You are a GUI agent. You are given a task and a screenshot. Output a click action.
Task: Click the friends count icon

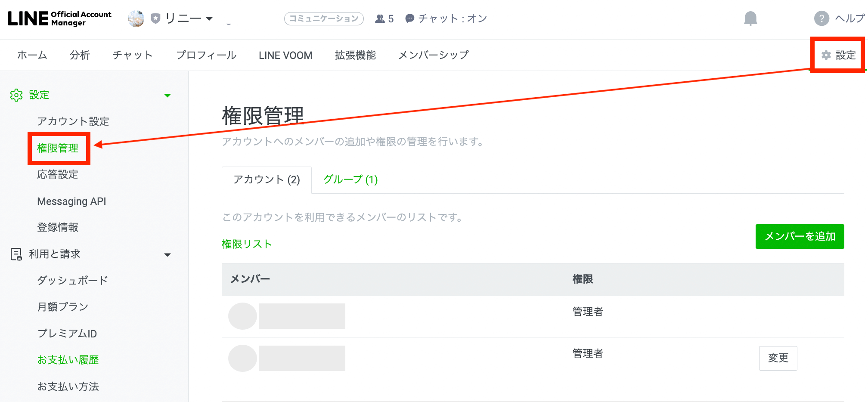380,19
